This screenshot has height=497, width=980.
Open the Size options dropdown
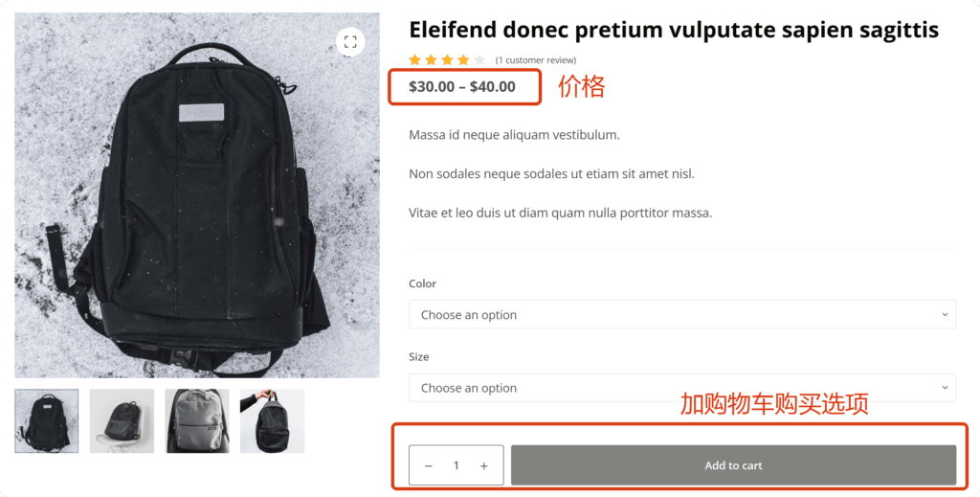tap(681, 388)
